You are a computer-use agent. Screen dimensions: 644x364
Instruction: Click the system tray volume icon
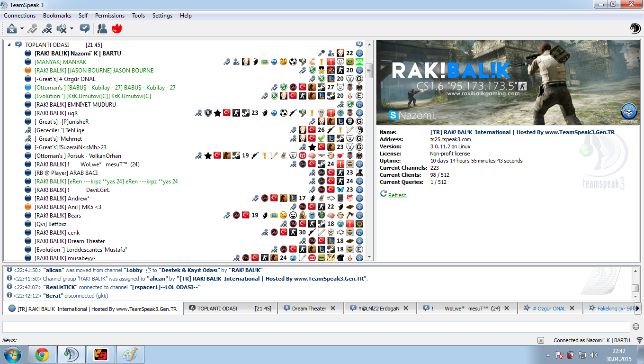click(x=593, y=355)
